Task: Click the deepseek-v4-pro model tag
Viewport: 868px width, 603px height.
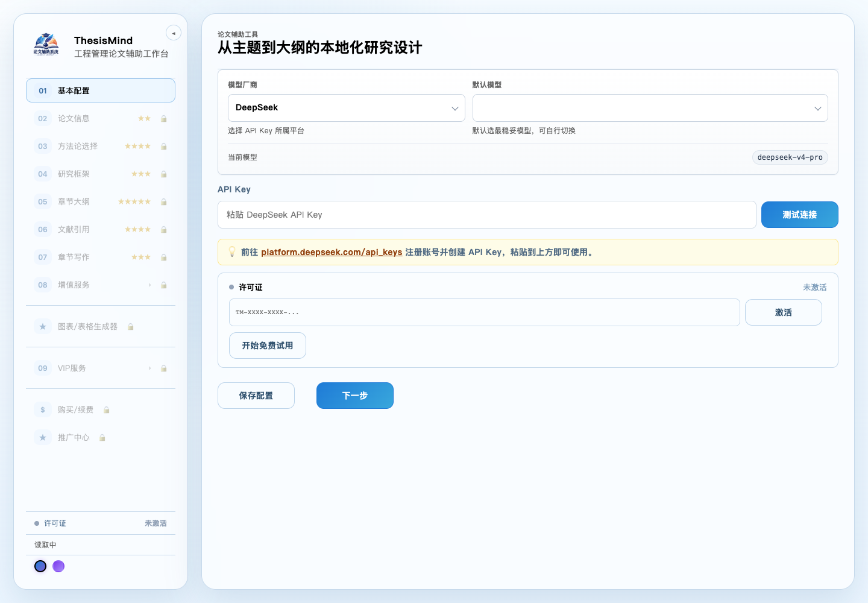Action: click(790, 157)
